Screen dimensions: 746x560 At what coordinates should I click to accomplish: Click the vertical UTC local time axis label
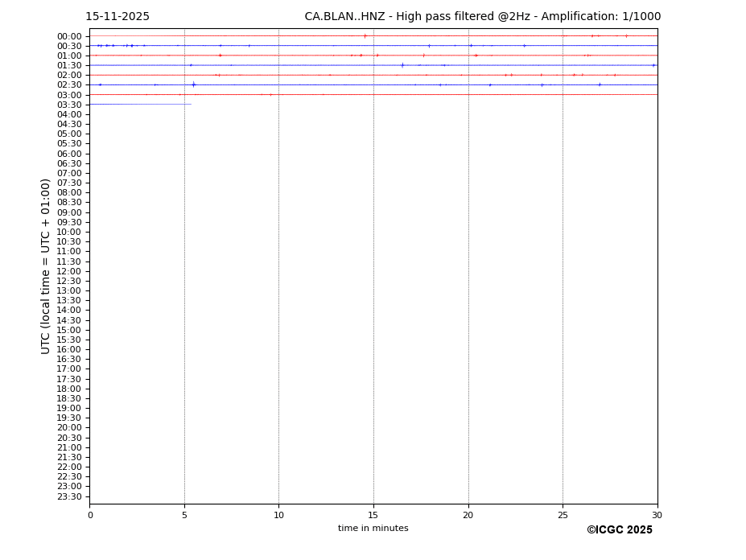[47, 266]
